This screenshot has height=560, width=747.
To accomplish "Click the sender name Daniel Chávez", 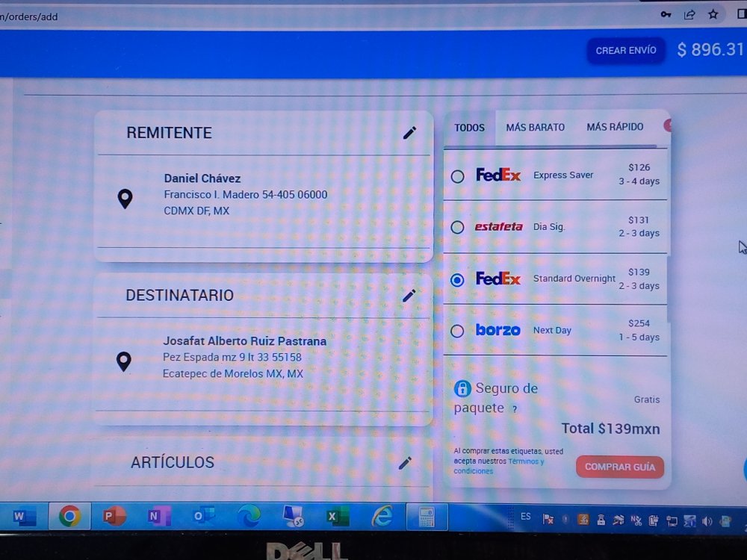I will (x=202, y=178).
